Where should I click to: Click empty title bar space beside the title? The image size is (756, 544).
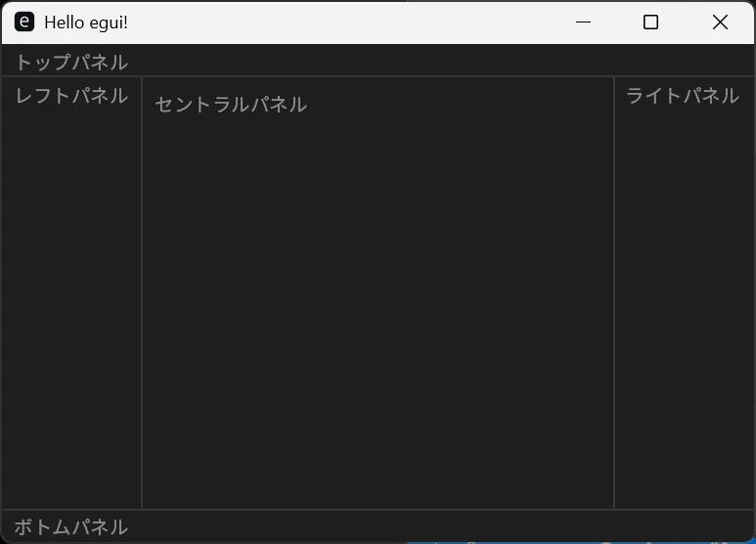click(x=337, y=23)
